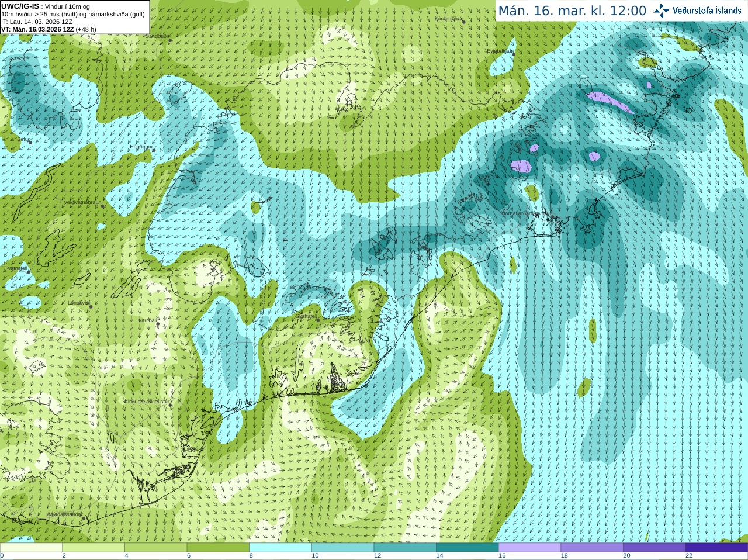Image resolution: width=748 pixels, height=560 pixels.
Task: Click the 10m hviður > 25 m/s description line
Action: (x=73, y=14)
